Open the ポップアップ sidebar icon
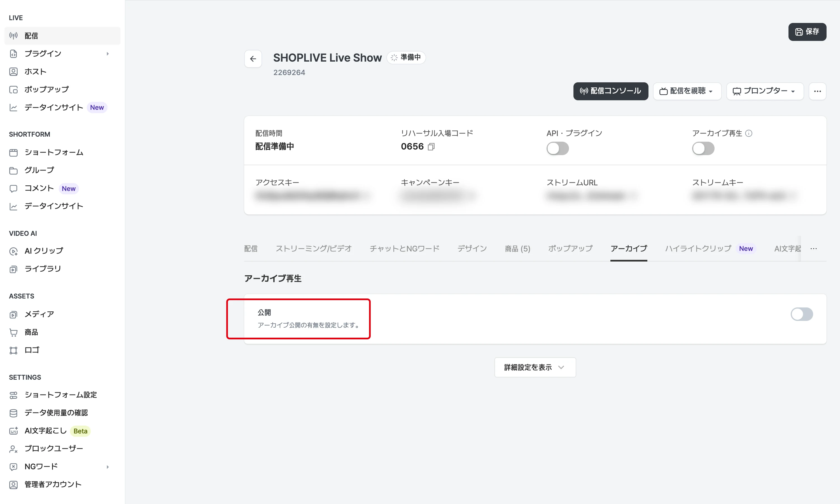The height and width of the screenshot is (504, 840). [13, 90]
